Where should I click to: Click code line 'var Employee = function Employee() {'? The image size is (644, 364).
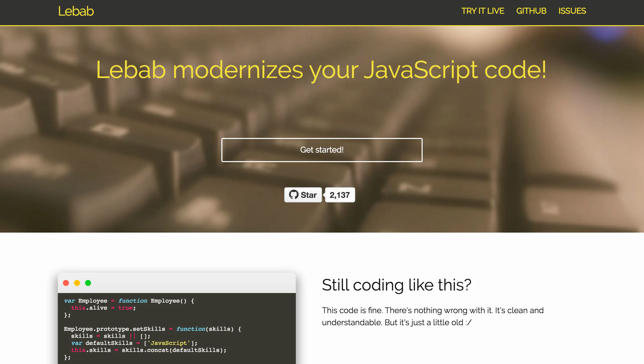tap(129, 301)
